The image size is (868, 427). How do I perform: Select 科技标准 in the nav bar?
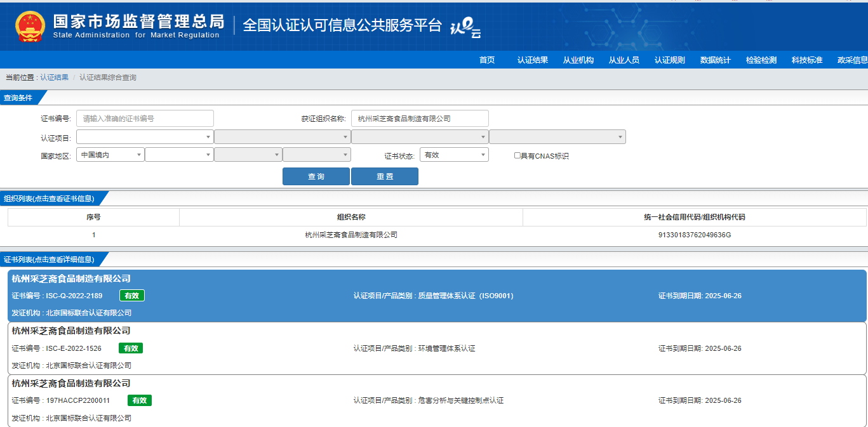click(x=807, y=60)
